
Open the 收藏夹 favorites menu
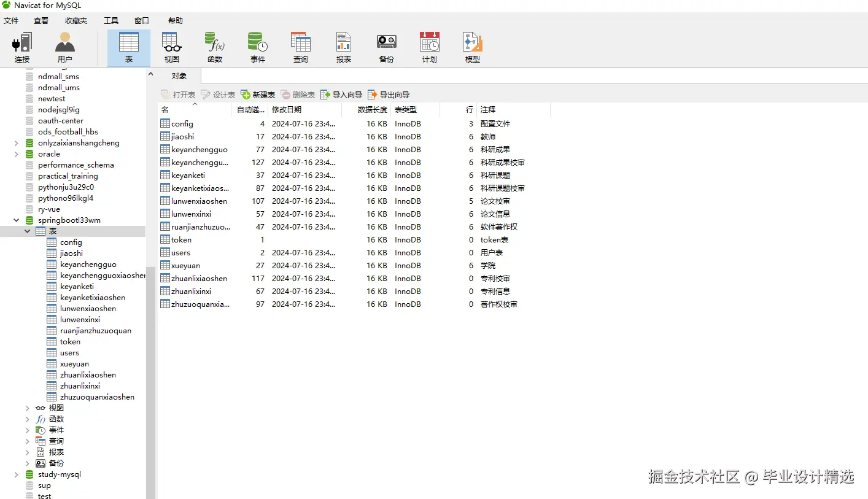point(76,20)
